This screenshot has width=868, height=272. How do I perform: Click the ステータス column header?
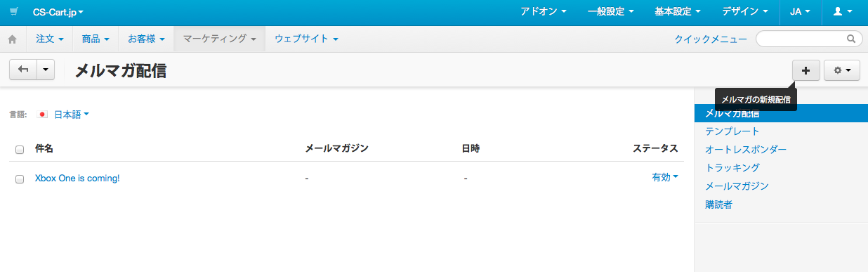(x=655, y=148)
